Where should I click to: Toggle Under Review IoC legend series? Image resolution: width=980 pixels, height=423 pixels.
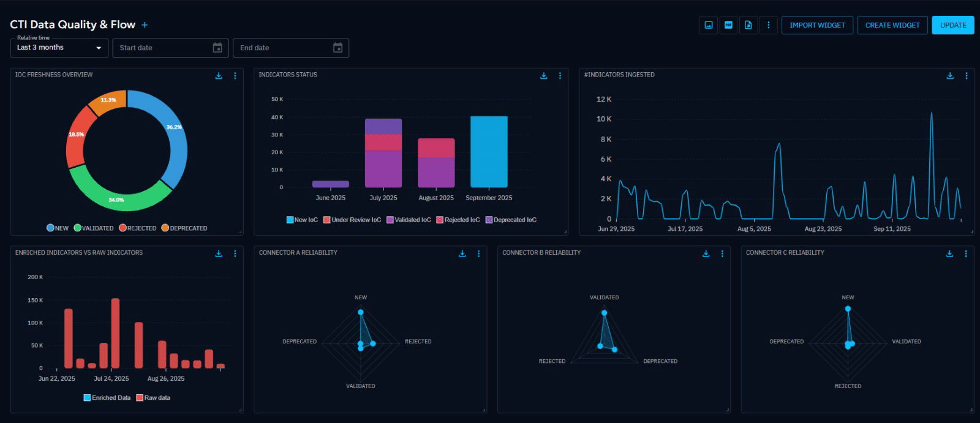[352, 220]
